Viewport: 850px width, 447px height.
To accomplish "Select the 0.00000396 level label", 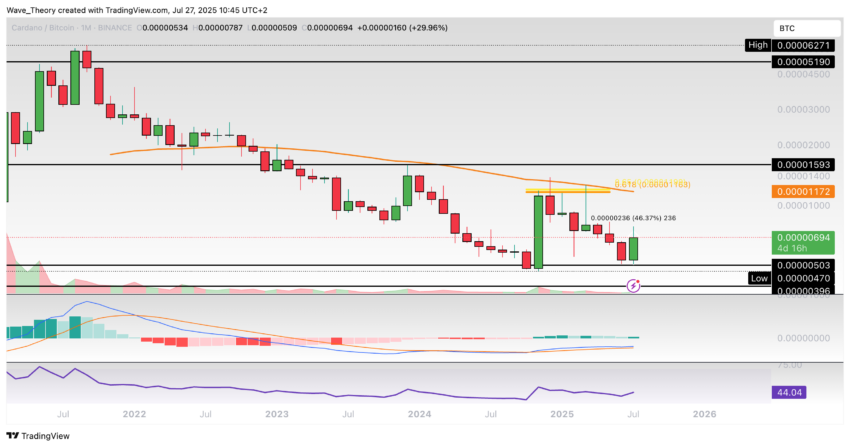I will pos(803,291).
